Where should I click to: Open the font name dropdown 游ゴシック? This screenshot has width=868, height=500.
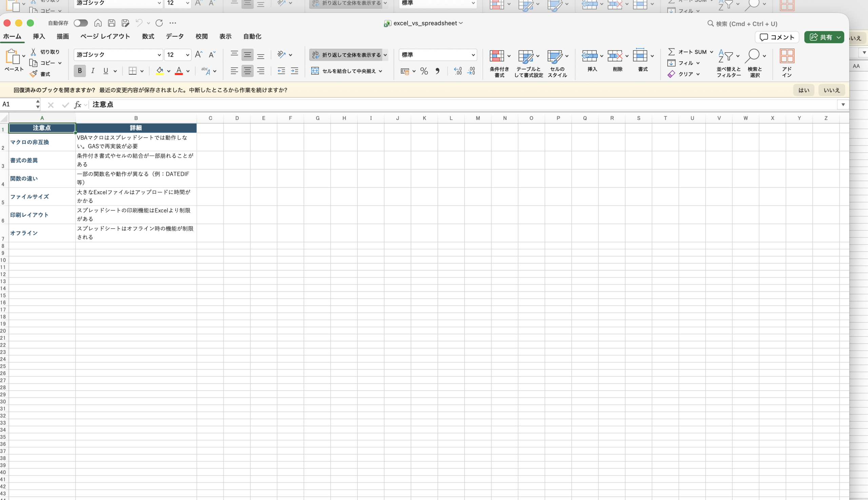(159, 55)
